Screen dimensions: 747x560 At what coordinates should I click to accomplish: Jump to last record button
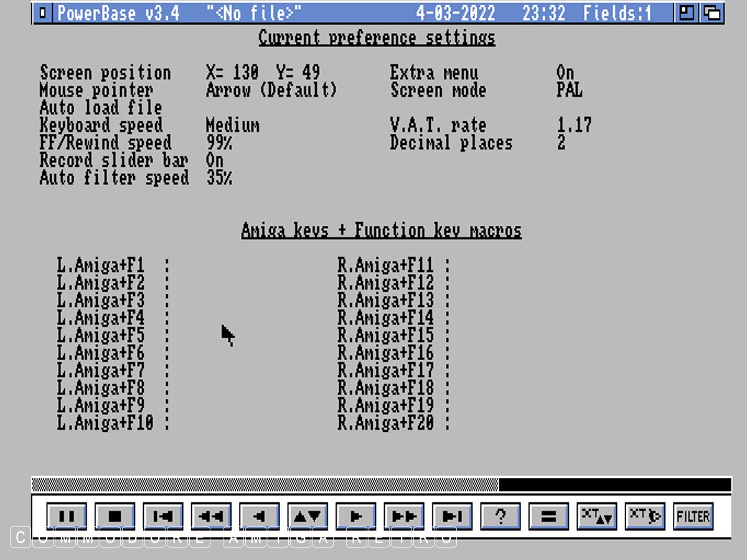click(453, 516)
